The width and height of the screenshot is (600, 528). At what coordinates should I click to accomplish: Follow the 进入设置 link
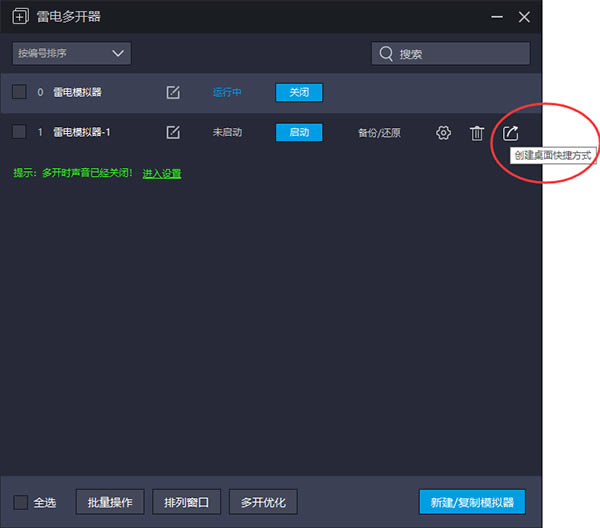162,174
